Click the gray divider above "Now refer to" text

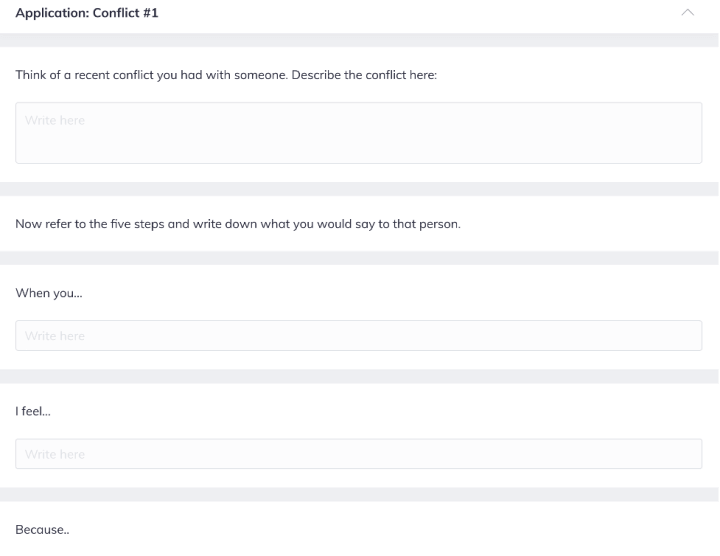click(x=359, y=189)
